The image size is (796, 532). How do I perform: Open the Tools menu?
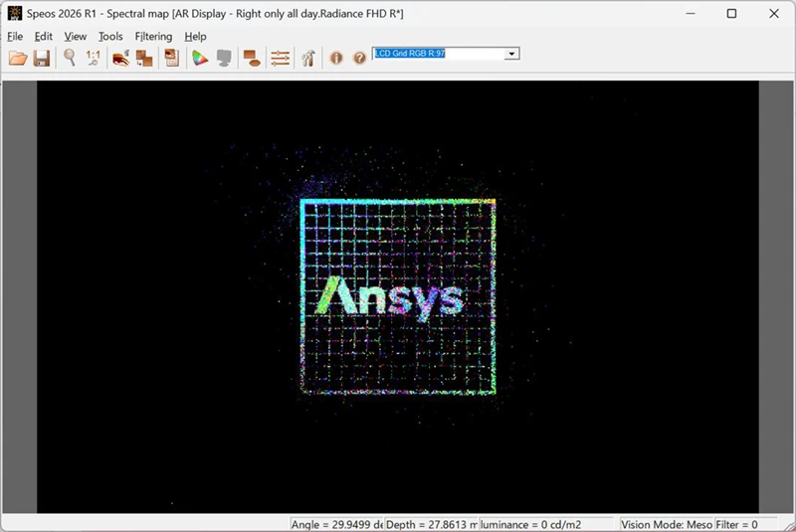110,37
